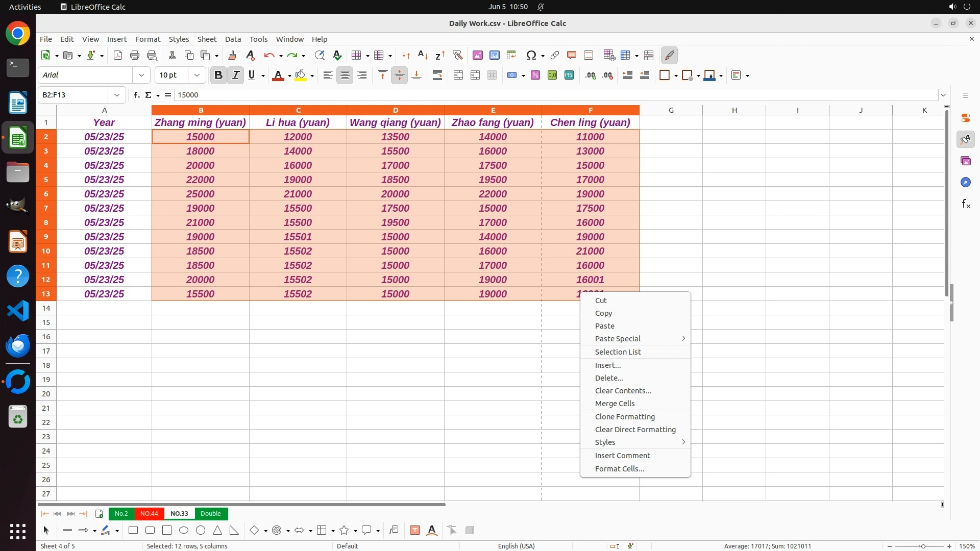Toggle Italic formatting button
This screenshot has width=980, height=551.
tap(235, 76)
